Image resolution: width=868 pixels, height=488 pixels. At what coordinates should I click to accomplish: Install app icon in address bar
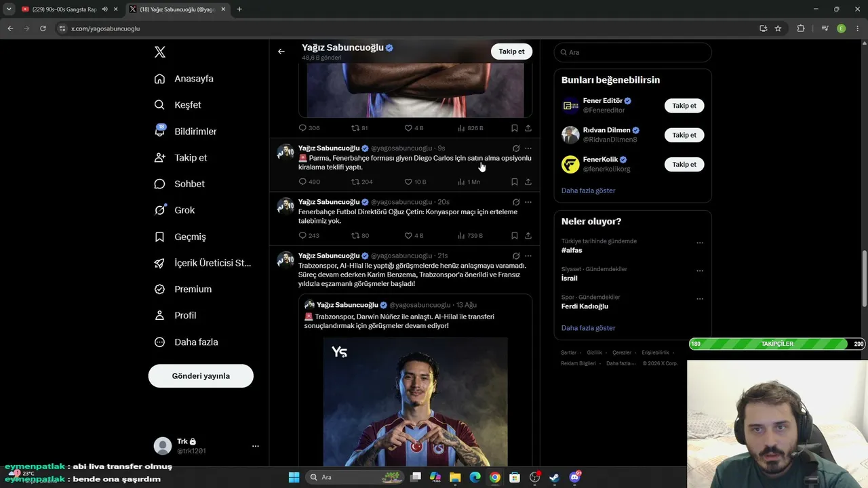tap(763, 28)
